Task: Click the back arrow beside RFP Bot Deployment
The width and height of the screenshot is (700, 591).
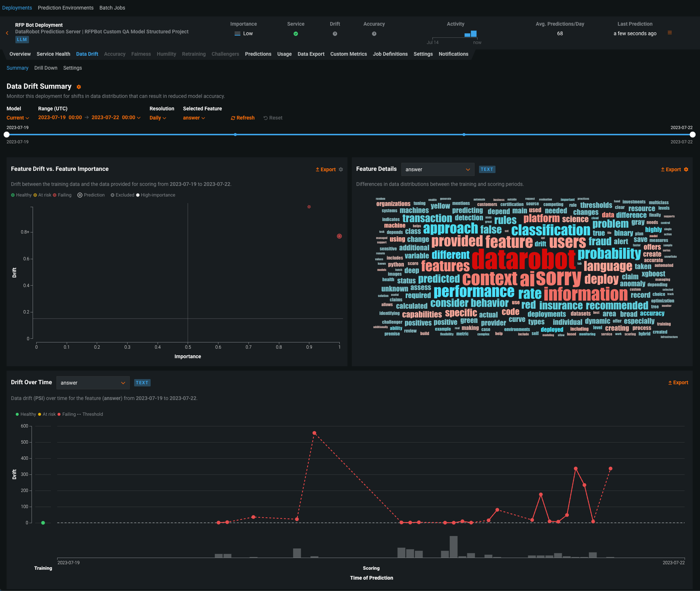Action: pyautogui.click(x=7, y=33)
